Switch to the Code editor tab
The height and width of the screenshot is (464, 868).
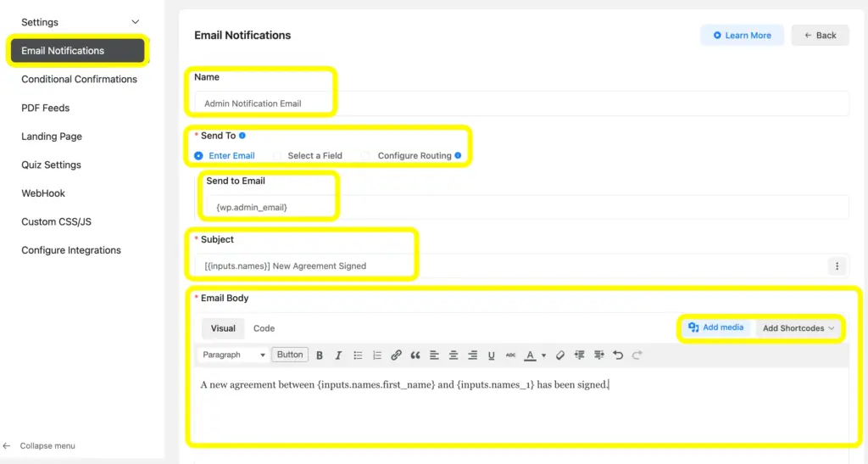tap(264, 328)
